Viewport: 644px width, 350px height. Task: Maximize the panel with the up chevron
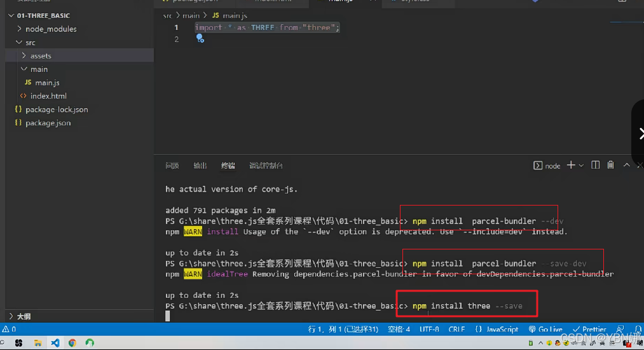(626, 165)
